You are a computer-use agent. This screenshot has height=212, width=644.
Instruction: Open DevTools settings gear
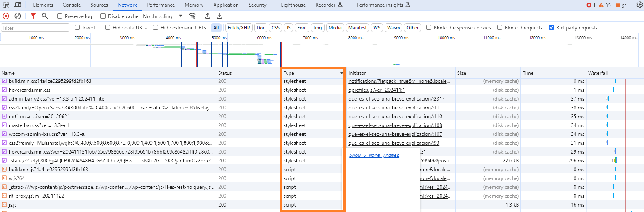[x=640, y=5]
